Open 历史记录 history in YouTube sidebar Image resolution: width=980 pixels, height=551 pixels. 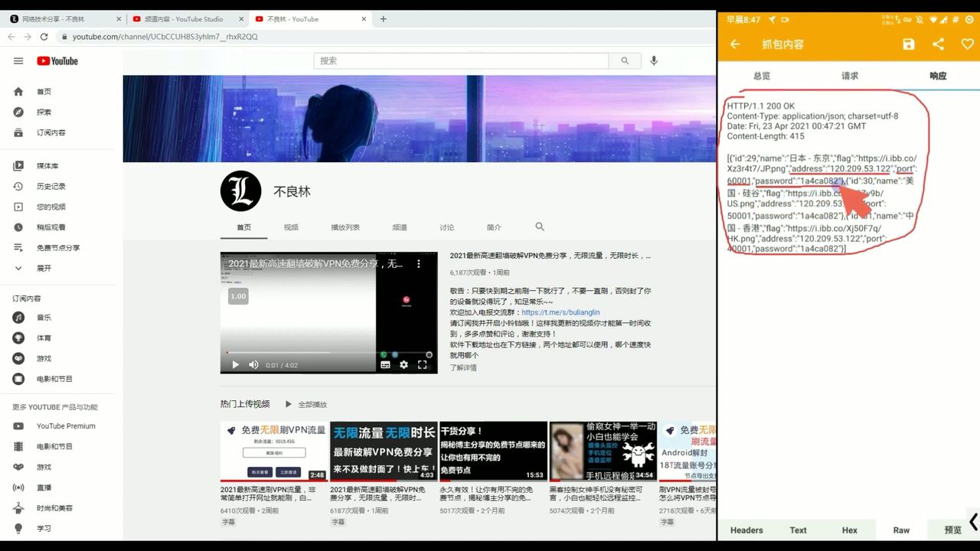(18, 186)
